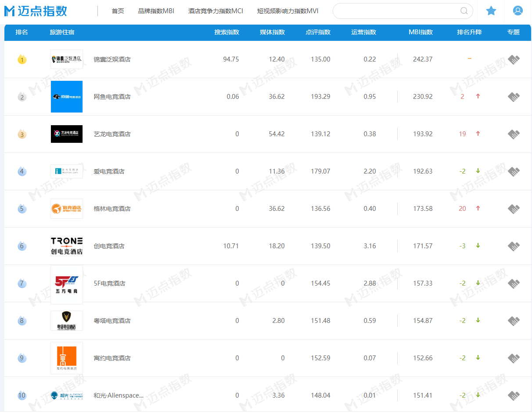Click the operations index value 3.16
This screenshot has width=532, height=413.
point(370,246)
